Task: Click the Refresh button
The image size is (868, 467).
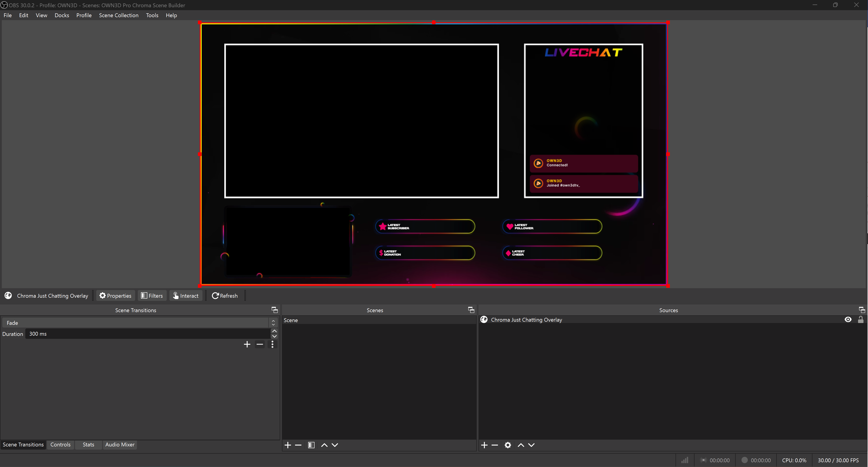Action: click(225, 296)
